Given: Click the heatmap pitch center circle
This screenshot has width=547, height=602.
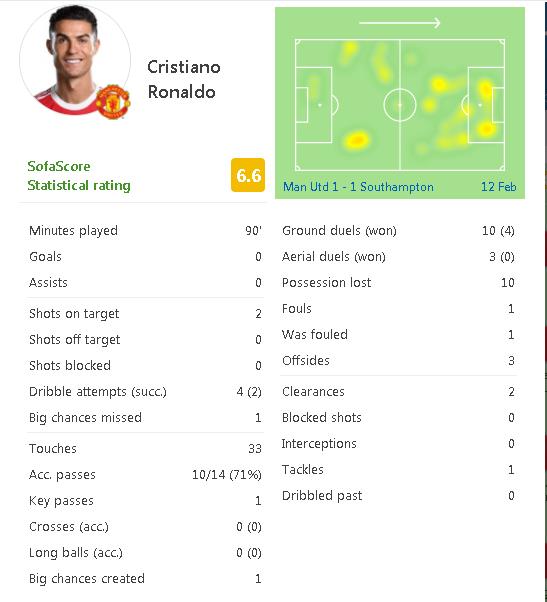Looking at the screenshot, I should click(400, 105).
